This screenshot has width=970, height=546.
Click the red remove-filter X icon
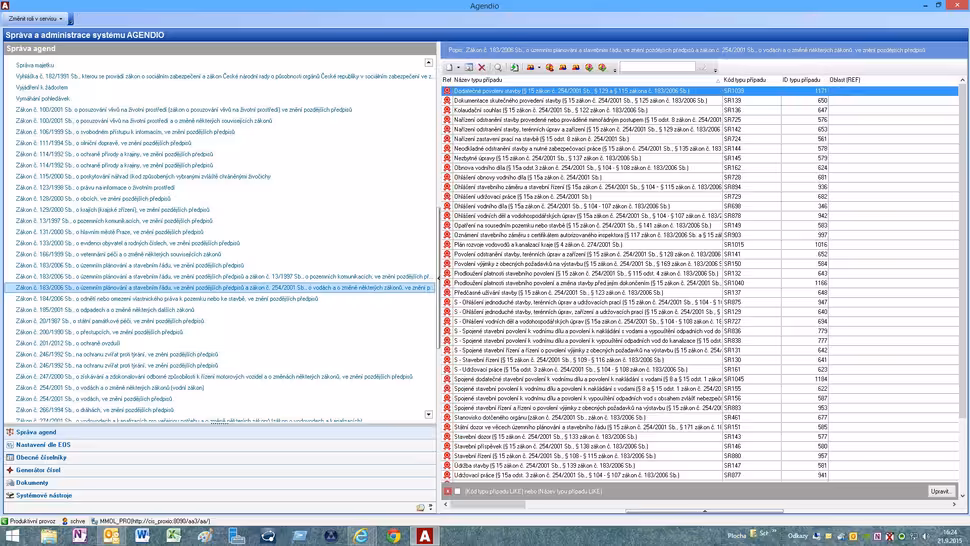(x=447, y=491)
